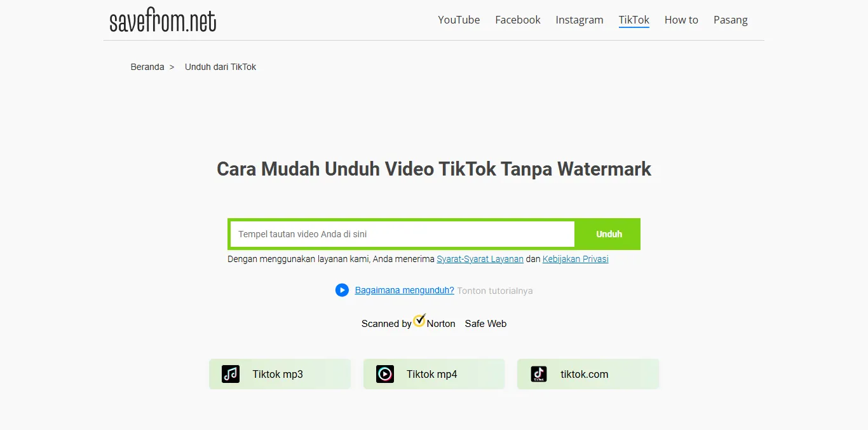Open the YouTube navigation item
This screenshot has height=430, width=868.
[459, 20]
